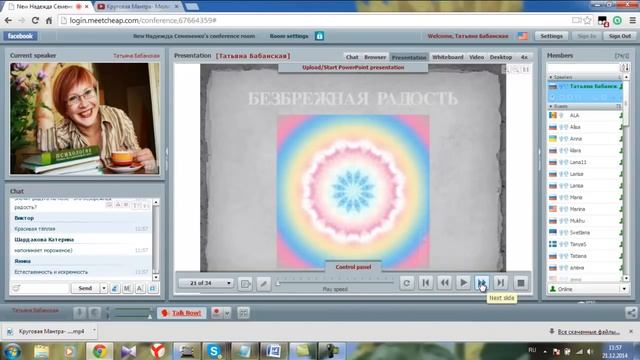This screenshot has height=360, width=640.
Task: Switch to the Browser tab
Action: 375,57
